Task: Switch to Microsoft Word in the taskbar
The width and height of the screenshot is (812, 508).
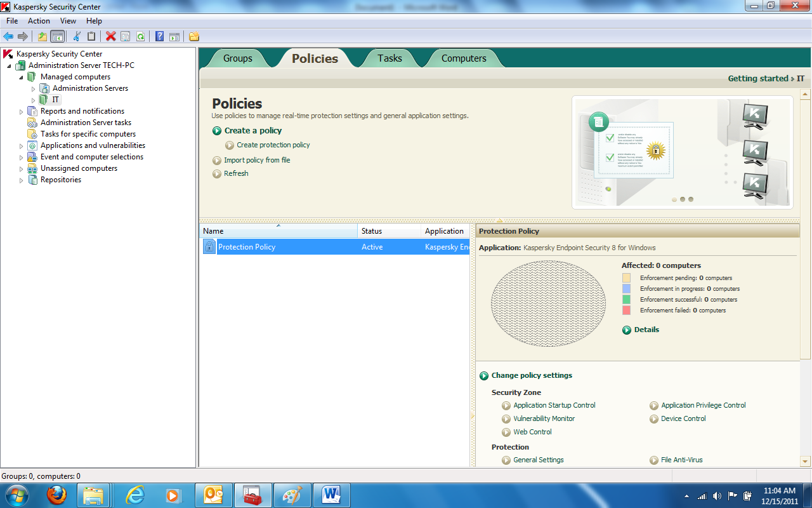Action: pos(331,495)
